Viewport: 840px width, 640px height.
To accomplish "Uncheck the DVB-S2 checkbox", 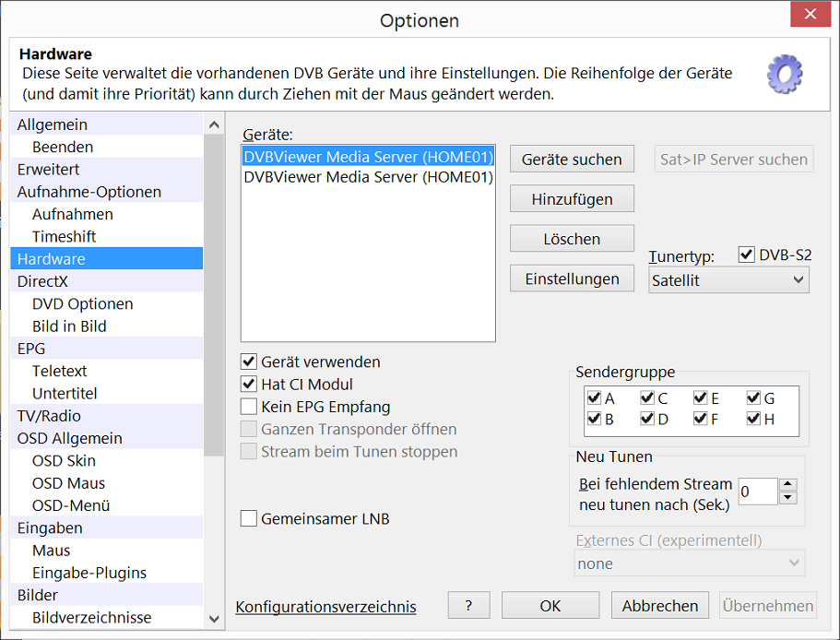I will 747,255.
